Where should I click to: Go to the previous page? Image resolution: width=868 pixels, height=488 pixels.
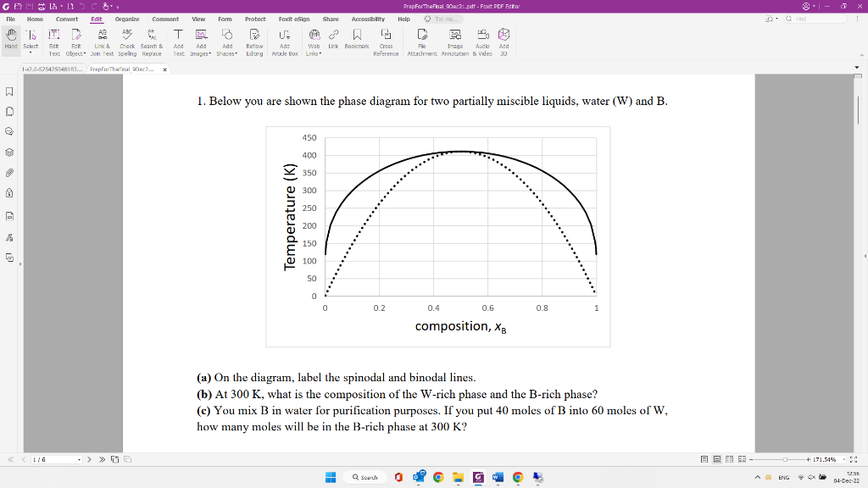pyautogui.click(x=23, y=460)
